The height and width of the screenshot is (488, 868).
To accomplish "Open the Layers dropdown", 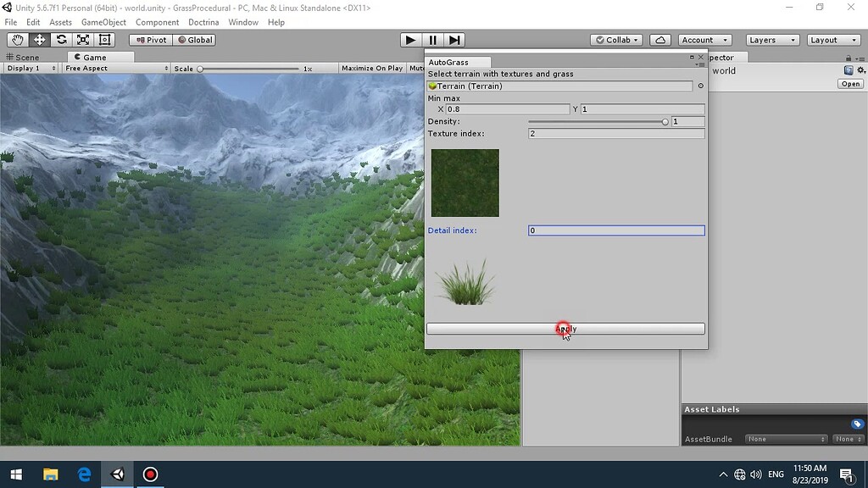I will coord(771,39).
